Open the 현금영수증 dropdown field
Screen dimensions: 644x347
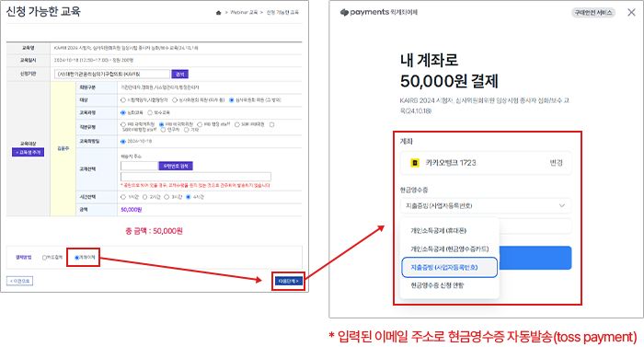coord(486,205)
